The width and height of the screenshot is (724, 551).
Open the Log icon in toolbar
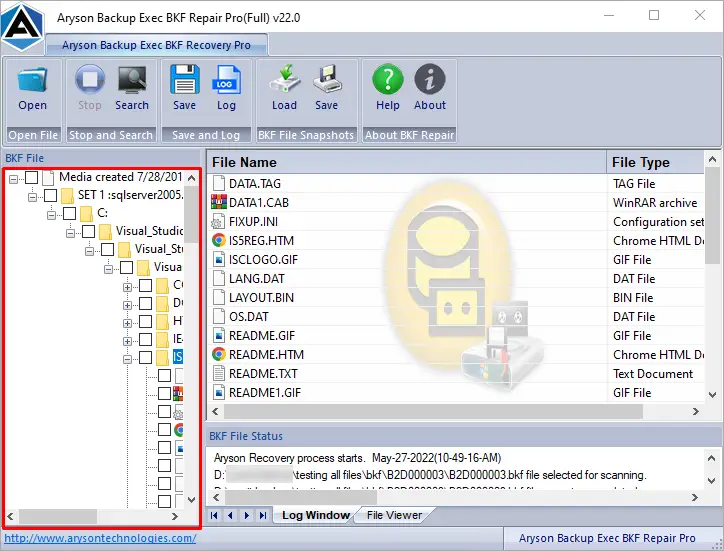pyautogui.click(x=226, y=79)
